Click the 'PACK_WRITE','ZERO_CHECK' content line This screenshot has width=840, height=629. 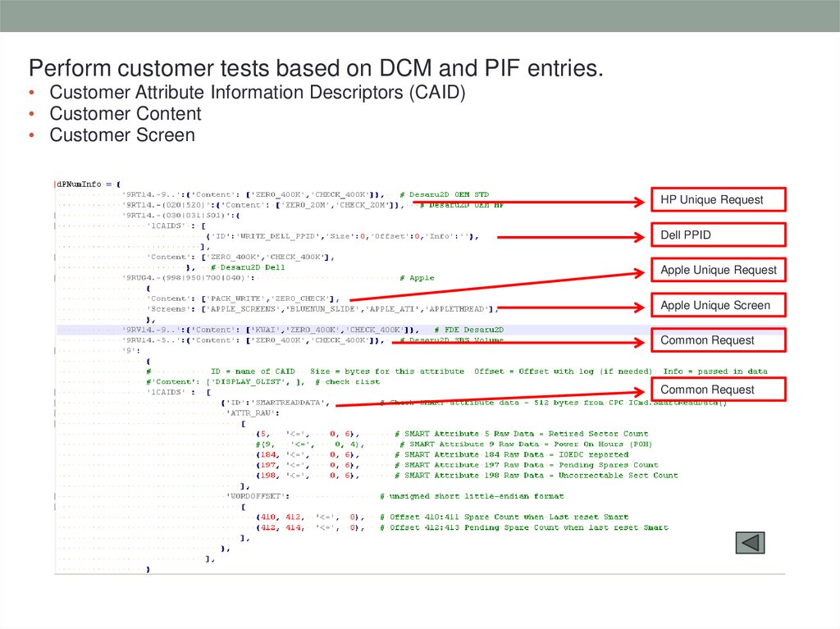(243, 299)
